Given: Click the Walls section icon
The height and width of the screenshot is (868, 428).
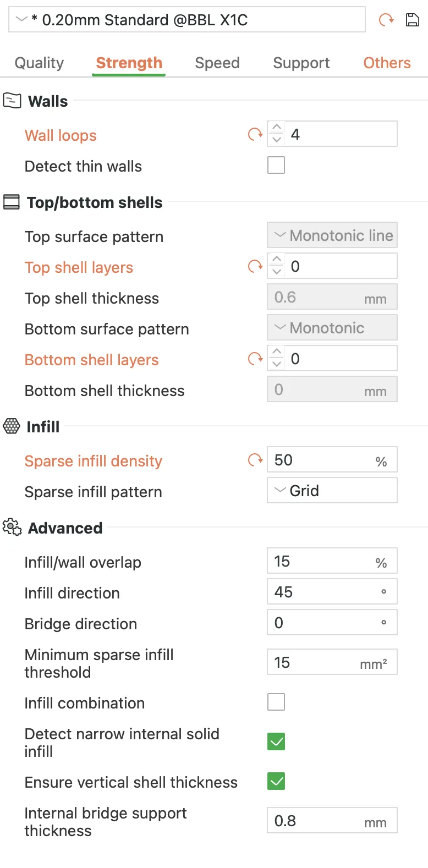Looking at the screenshot, I should pyautogui.click(x=12, y=101).
